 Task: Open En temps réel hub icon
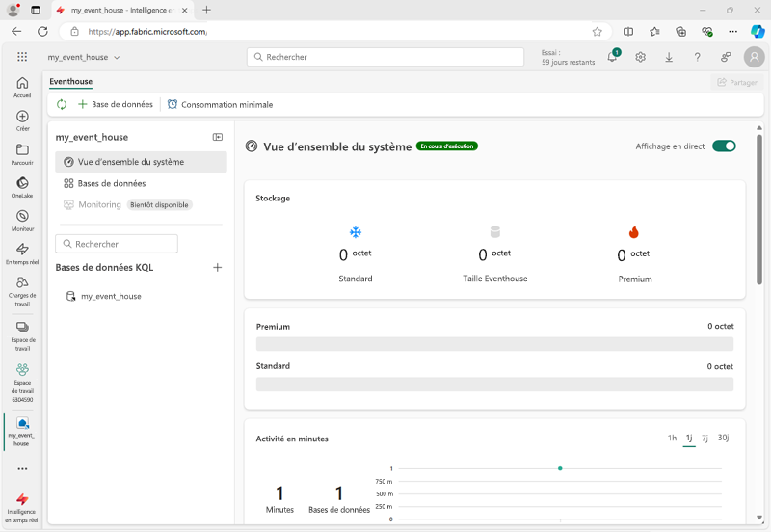[x=22, y=253]
